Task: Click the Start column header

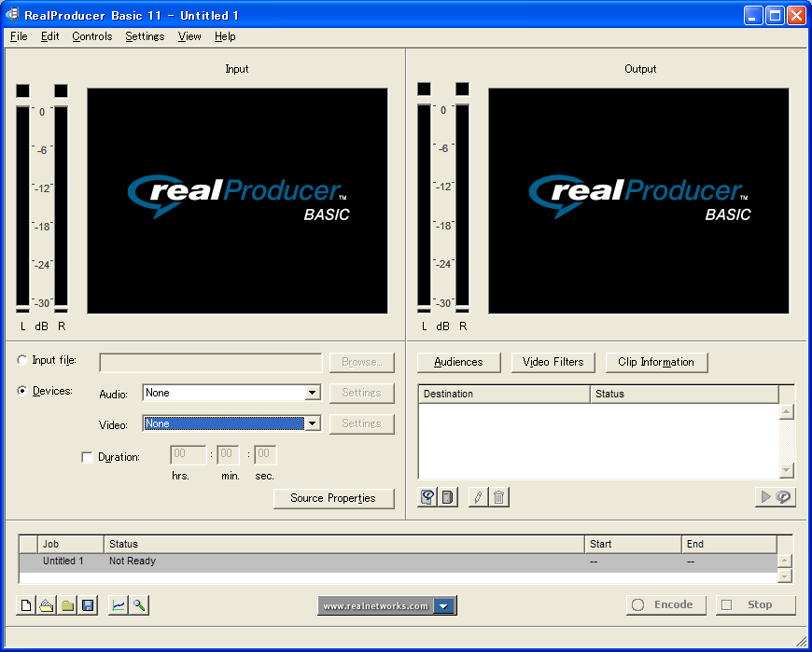Action: [x=634, y=545]
